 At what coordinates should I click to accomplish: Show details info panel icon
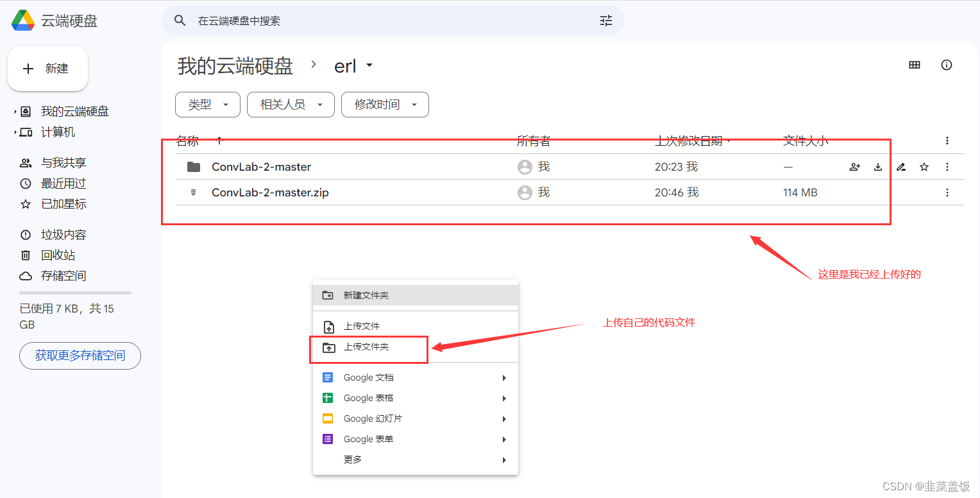[x=947, y=65]
